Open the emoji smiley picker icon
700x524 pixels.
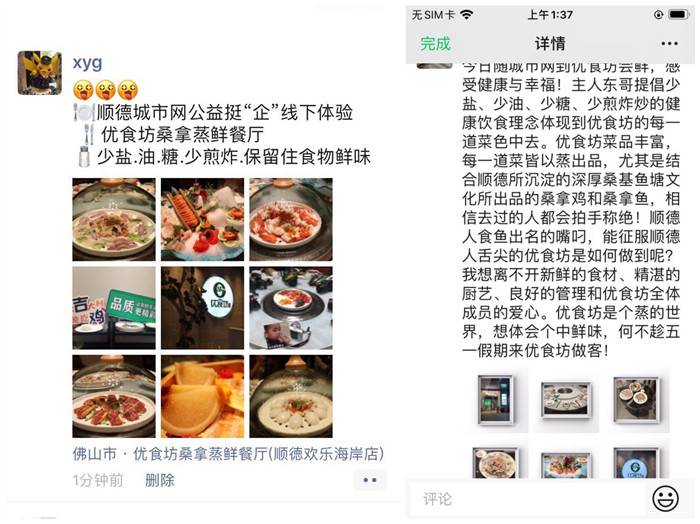click(665, 498)
